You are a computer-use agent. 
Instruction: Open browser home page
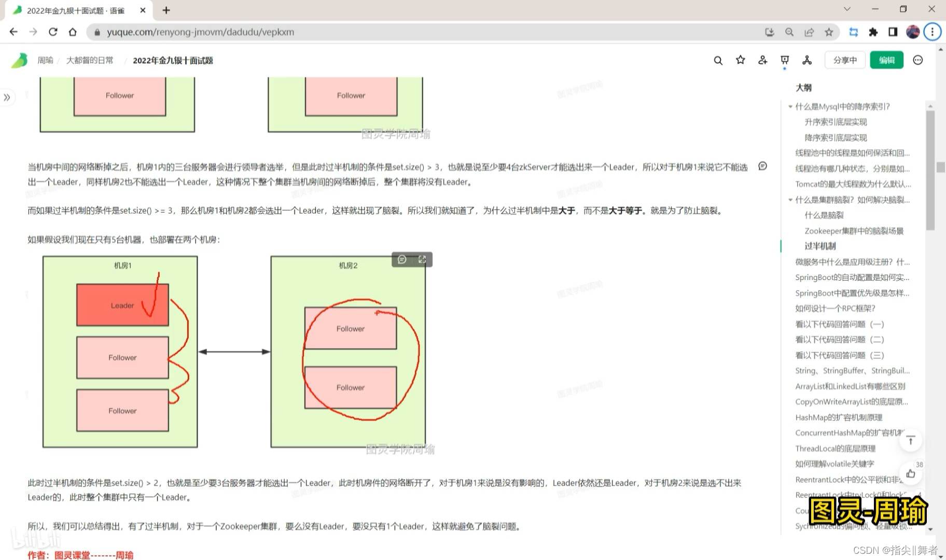point(73,32)
